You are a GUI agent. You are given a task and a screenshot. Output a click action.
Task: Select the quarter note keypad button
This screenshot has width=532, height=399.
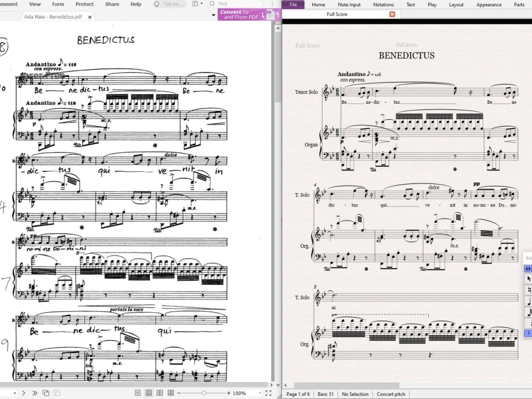(x=528, y=301)
